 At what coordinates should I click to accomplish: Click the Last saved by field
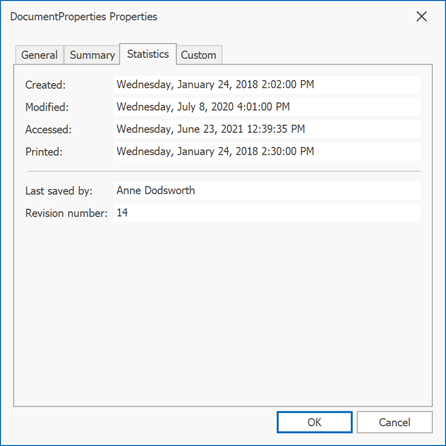point(267,191)
